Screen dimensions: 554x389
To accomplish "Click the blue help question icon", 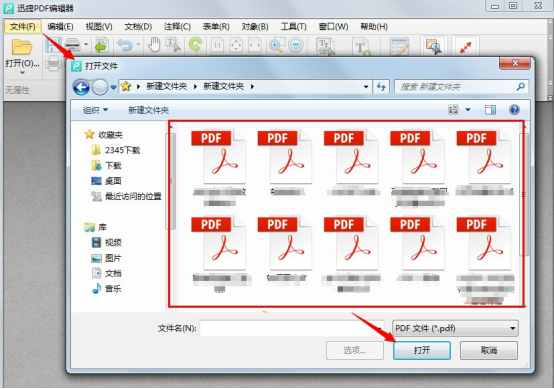I will (514, 110).
